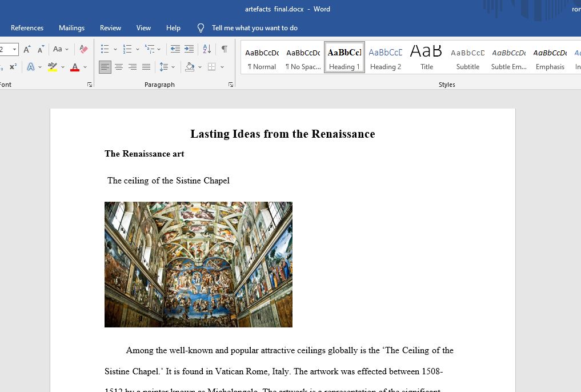Click the paragraph line starting 'Among the well-known'
The height and width of the screenshot is (392, 581).
tap(290, 350)
